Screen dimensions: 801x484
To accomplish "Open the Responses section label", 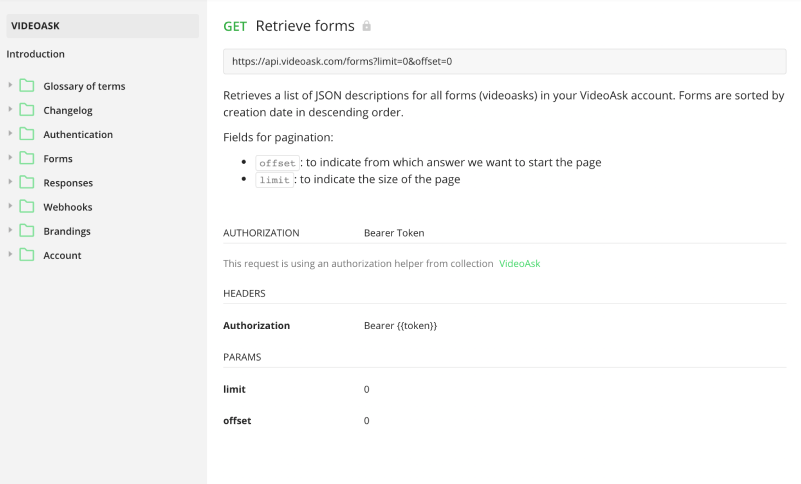I will tap(68, 183).
